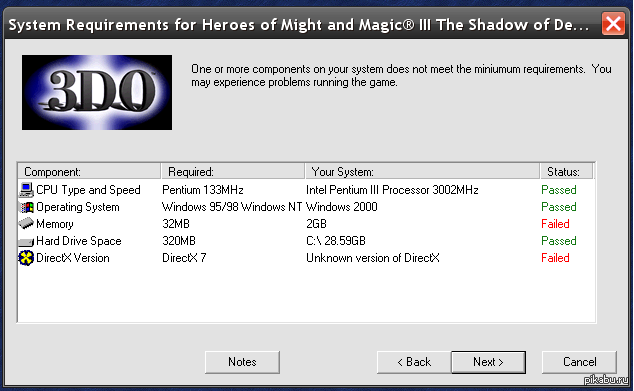The height and width of the screenshot is (391, 634).
Task: Click Intel Pentium III Processor 3002MHz text
Action: pos(392,190)
